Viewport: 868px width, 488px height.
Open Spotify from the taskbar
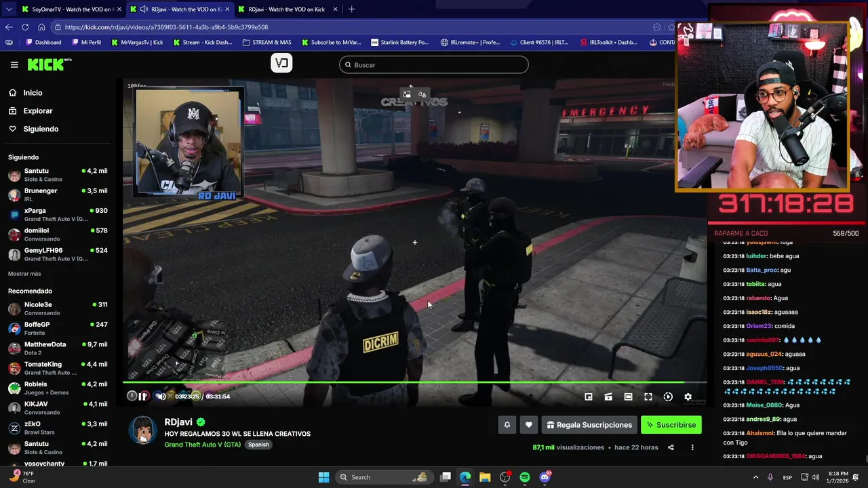tap(525, 477)
